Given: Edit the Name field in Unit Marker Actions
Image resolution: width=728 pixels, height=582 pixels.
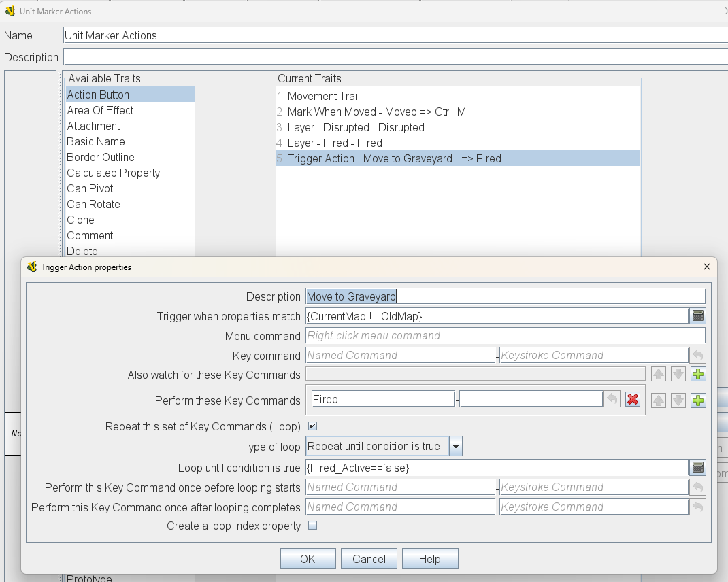Looking at the screenshot, I should (x=395, y=35).
